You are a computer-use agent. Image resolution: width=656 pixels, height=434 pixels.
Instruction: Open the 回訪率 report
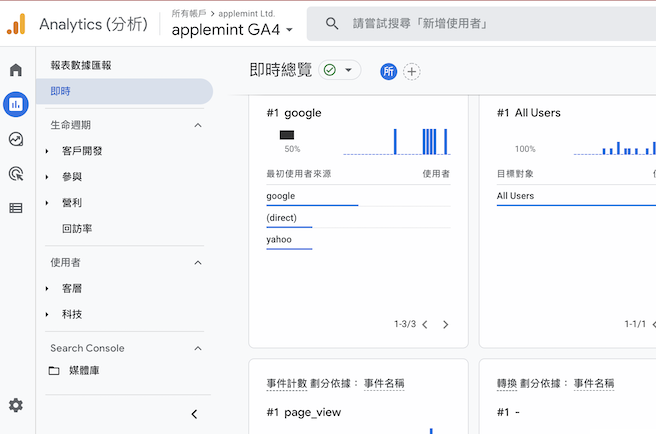tap(77, 229)
